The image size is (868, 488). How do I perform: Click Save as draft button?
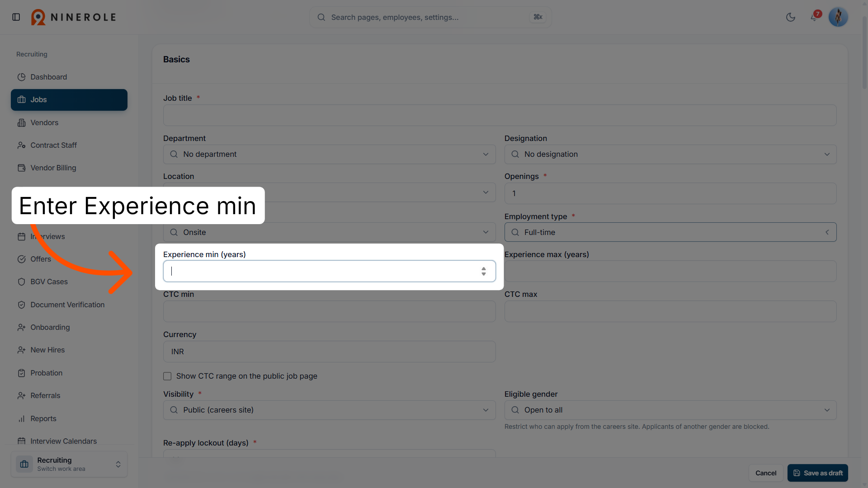[x=818, y=473]
